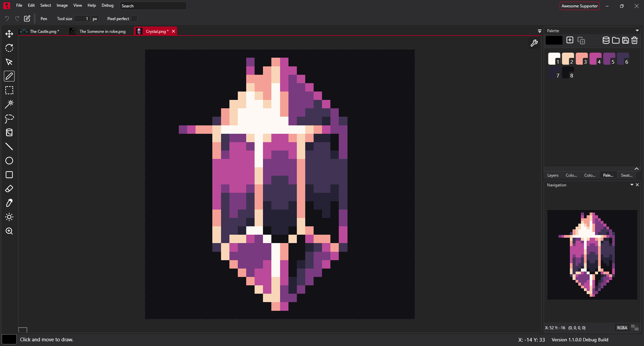Open the Image menu
This screenshot has height=346, width=644.
point(62,5)
